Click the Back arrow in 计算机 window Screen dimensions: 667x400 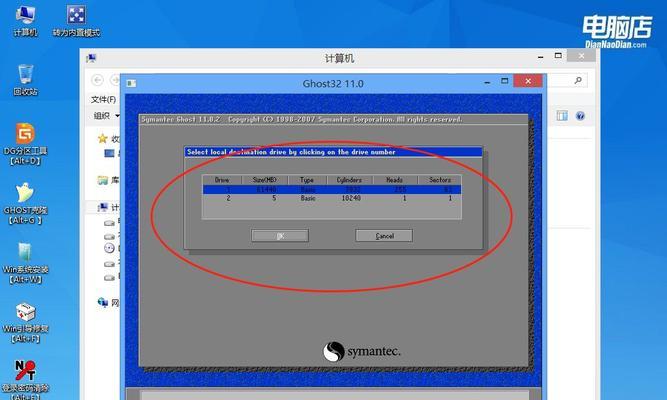pos(97,80)
